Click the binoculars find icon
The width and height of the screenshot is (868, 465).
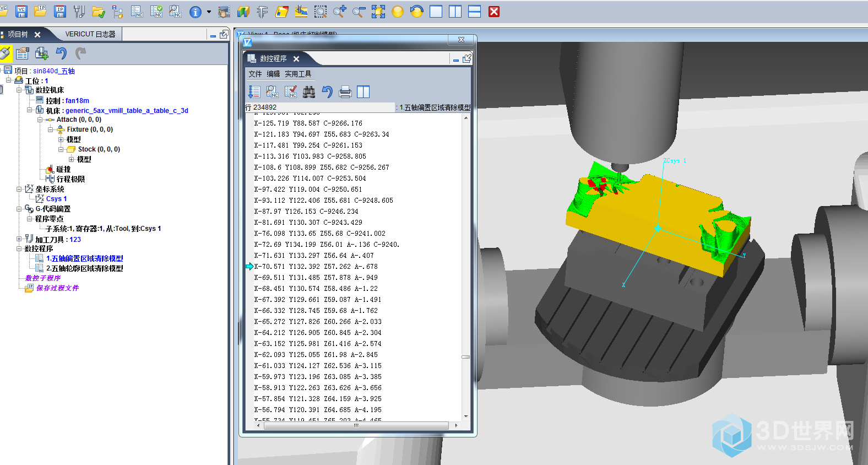309,92
